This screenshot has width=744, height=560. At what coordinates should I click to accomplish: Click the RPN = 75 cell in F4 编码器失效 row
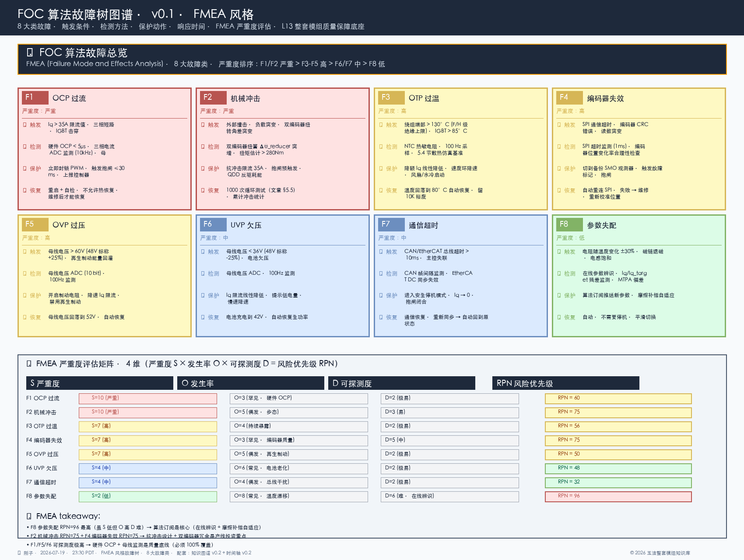tap(618, 441)
